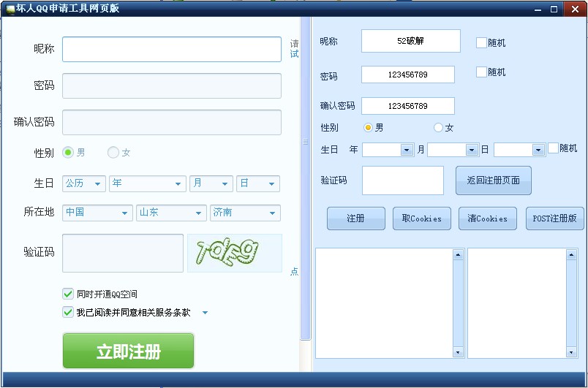Click the captcha image tdfg to refresh
Image resolution: width=588 pixels, height=388 pixels.
[234, 253]
